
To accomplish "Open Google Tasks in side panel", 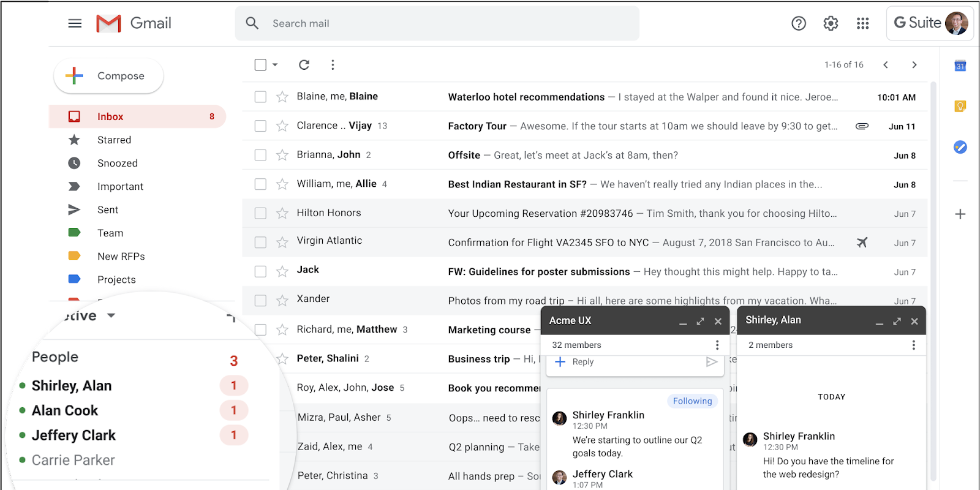I will tap(960, 147).
